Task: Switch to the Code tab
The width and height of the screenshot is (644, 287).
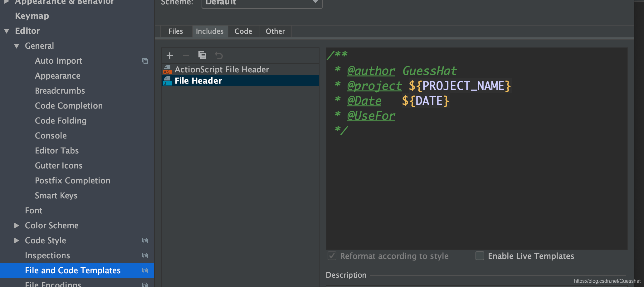Action: 243,31
